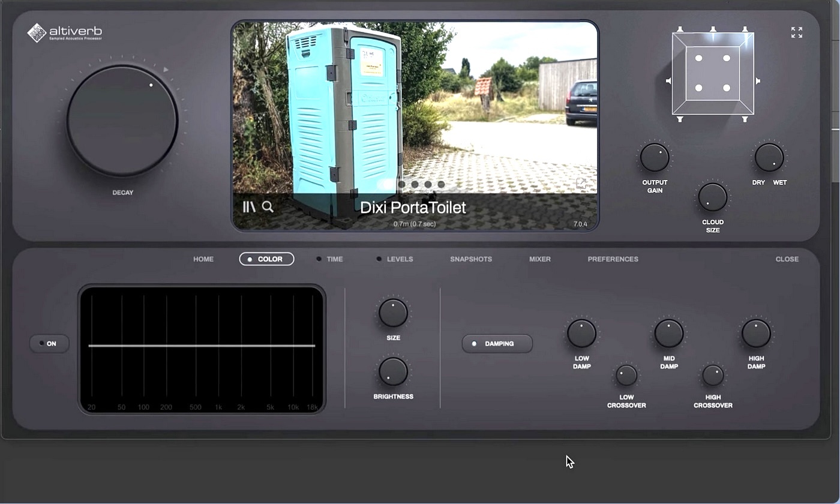
Task: Open the impulse response library browser icon
Action: point(248,207)
